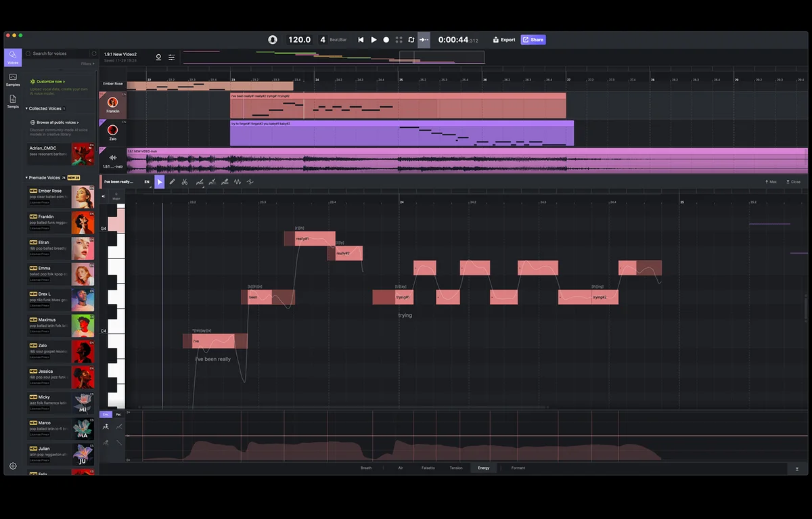Click bar 25 marker on arrangement ruler
812x519 pixels.
coord(401,80)
